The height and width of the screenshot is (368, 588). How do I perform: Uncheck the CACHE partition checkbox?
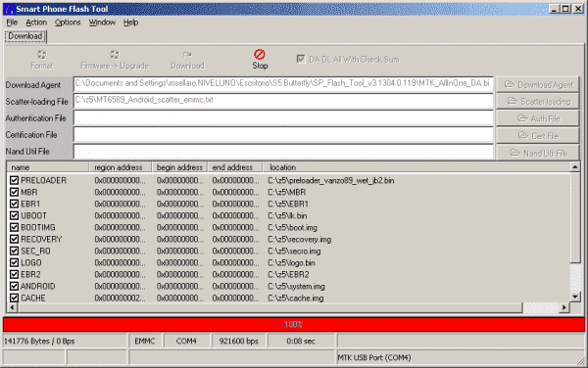click(15, 298)
